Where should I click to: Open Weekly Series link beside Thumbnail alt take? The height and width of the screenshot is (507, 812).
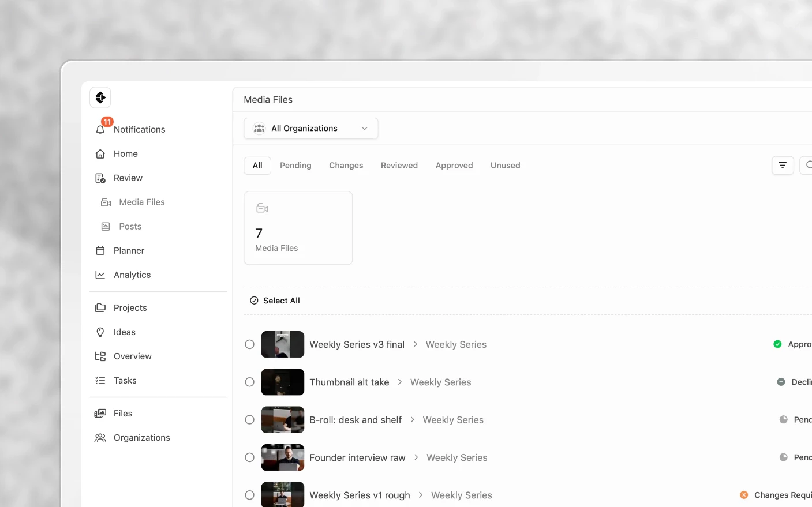(x=441, y=382)
